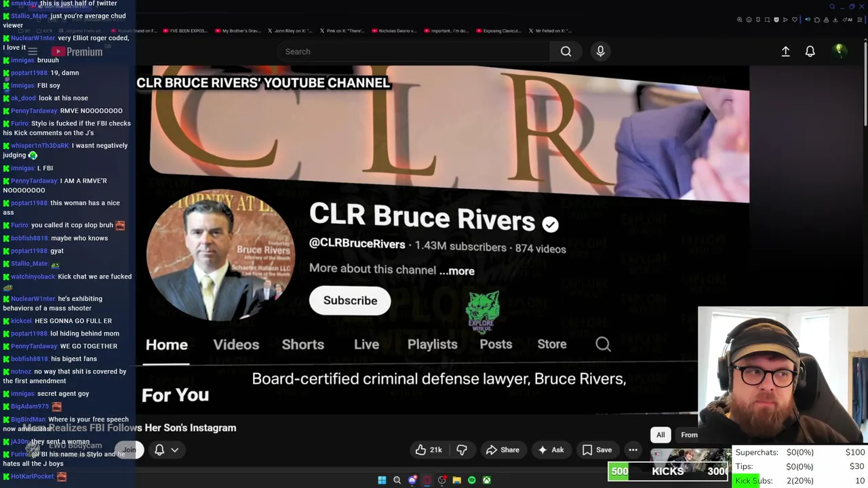868x488 pixels.
Task: Open taskbar search magnifier
Action: [x=397, y=480]
